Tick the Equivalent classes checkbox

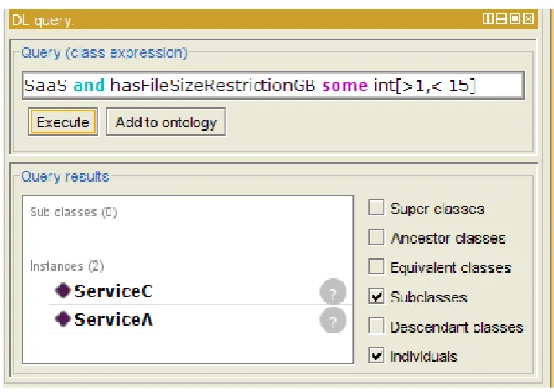[376, 266]
